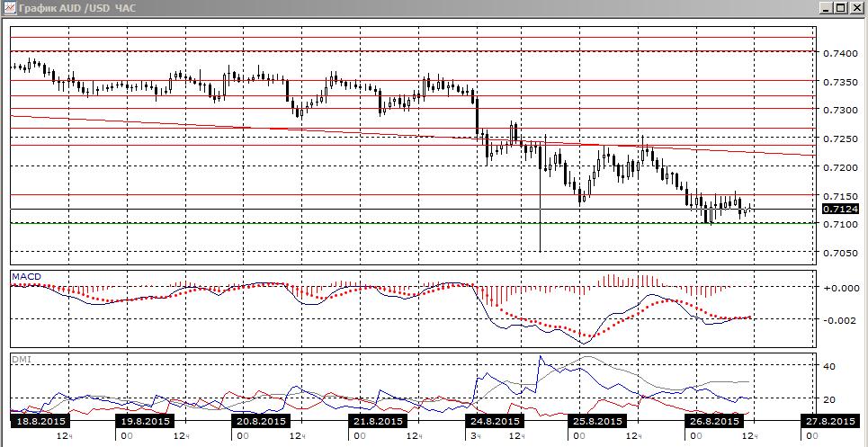Click the 26.8.2015 date marker
This screenshot has height=447, width=868.
(713, 422)
